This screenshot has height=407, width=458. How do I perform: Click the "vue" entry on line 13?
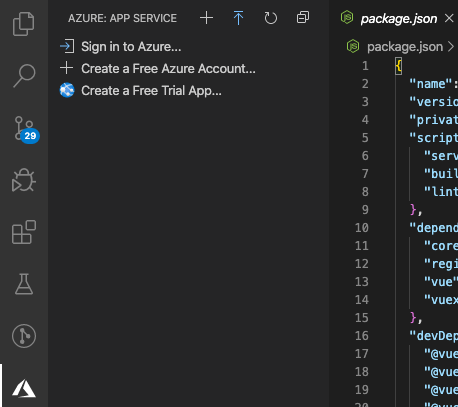(441, 282)
